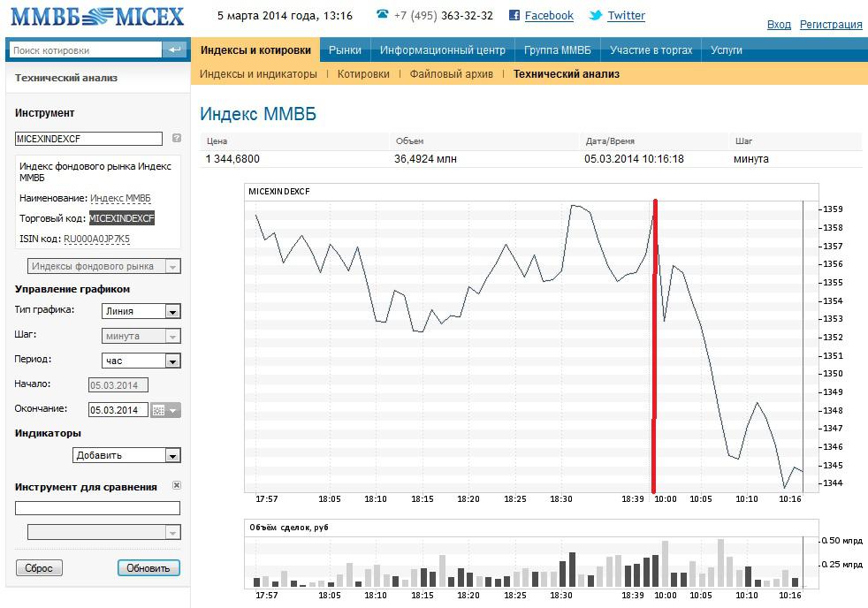Open the empty comparison category dropdown
The image size is (868, 608).
click(x=104, y=532)
